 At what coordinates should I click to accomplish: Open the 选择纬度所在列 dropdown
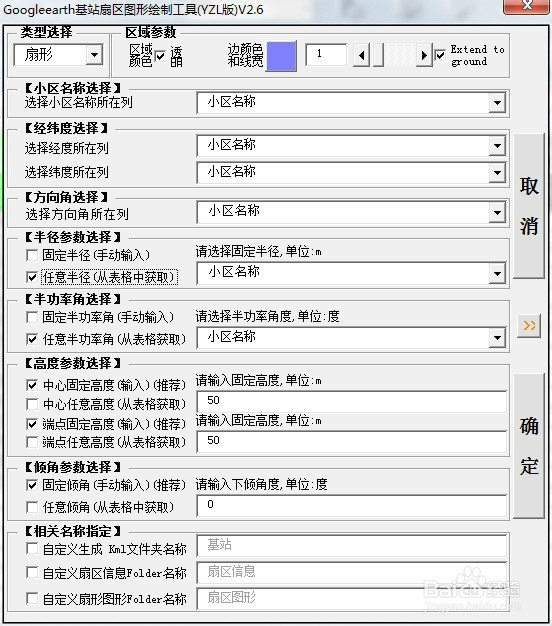497,173
